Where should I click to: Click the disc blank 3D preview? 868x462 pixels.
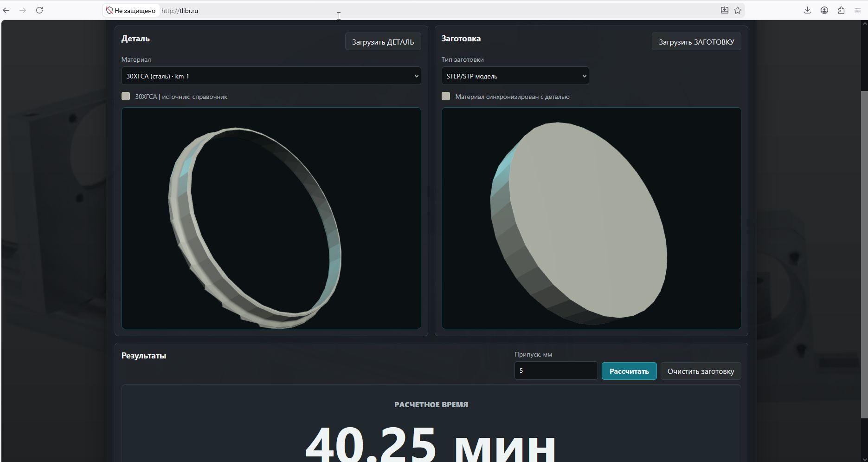(x=591, y=218)
